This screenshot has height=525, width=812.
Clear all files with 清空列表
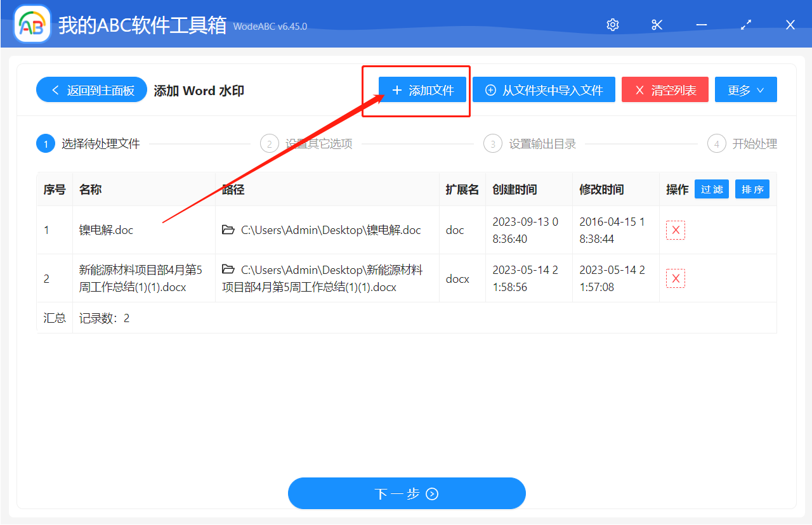pos(665,89)
